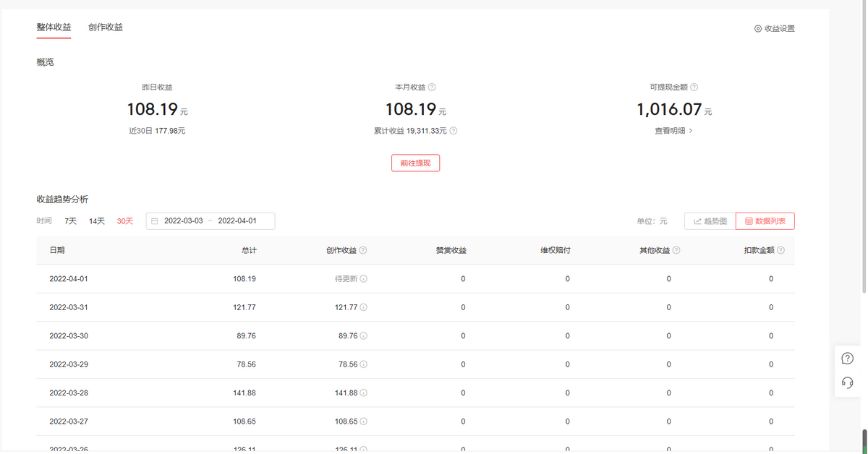The image size is (868, 454).
Task: Click the 前往提现 button
Action: pyautogui.click(x=415, y=163)
